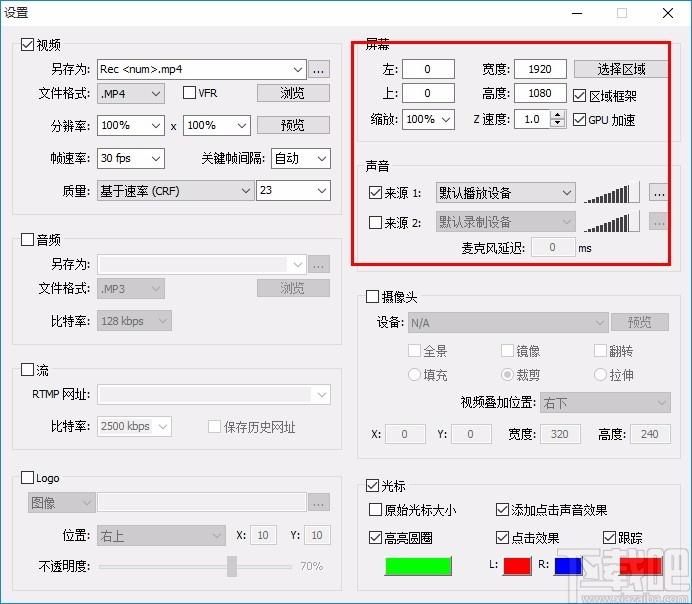The width and height of the screenshot is (692, 604).
Task: Uncheck the 光标 checkbox
Action: [x=372, y=486]
